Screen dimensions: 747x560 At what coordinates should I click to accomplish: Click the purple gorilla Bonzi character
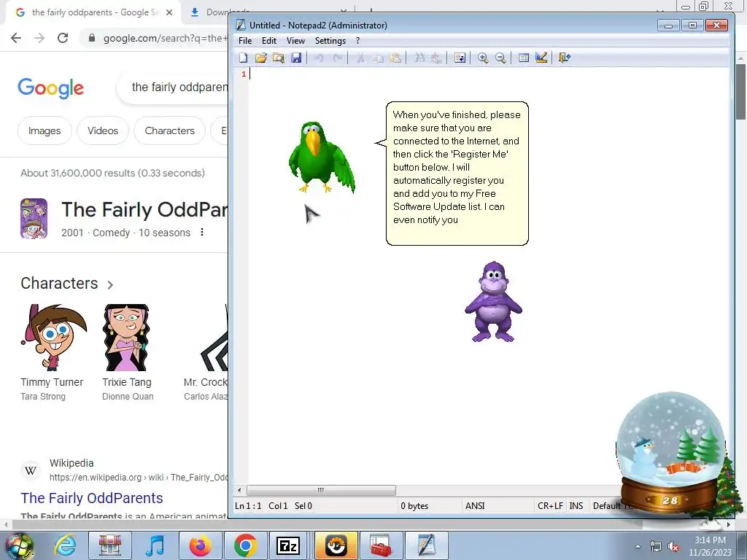493,301
